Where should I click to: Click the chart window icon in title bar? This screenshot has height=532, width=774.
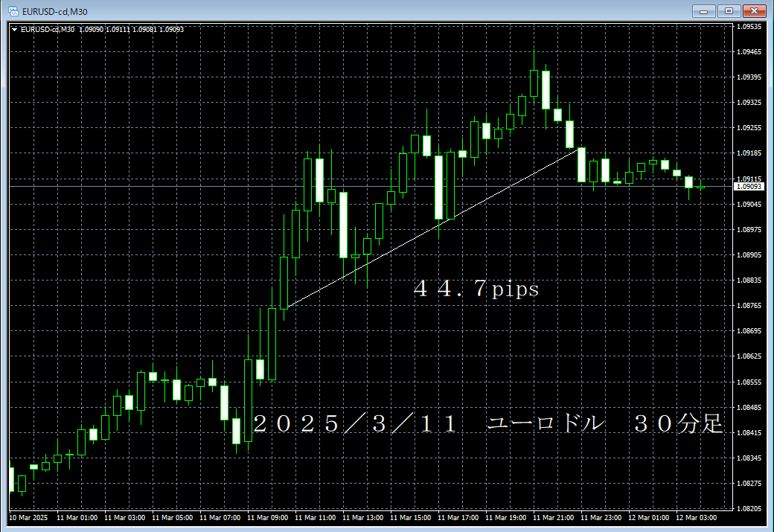click(x=13, y=11)
